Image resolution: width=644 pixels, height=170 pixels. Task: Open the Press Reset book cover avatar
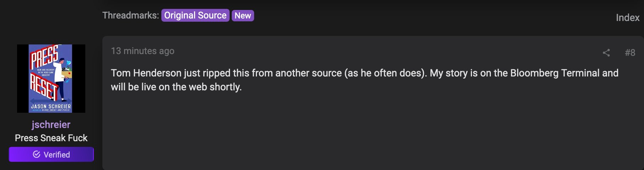pyautogui.click(x=51, y=79)
